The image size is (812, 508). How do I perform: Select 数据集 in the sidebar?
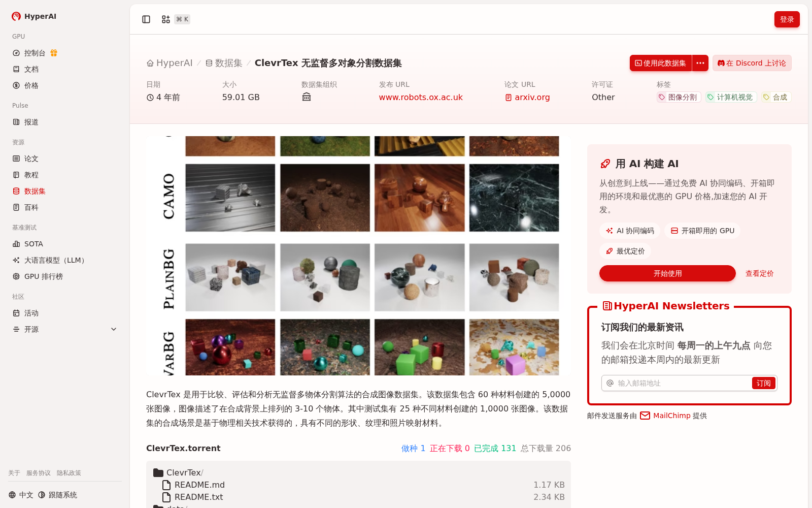tap(35, 191)
